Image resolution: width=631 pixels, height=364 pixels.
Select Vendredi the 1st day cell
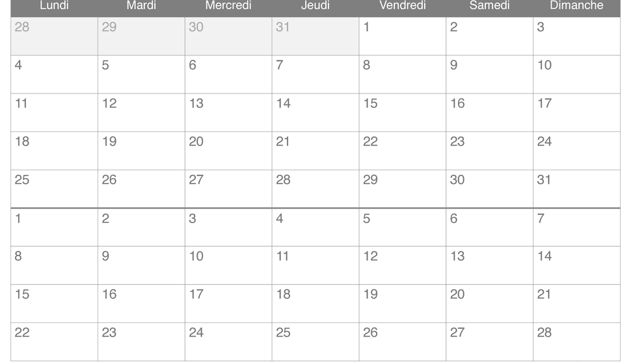click(x=403, y=36)
